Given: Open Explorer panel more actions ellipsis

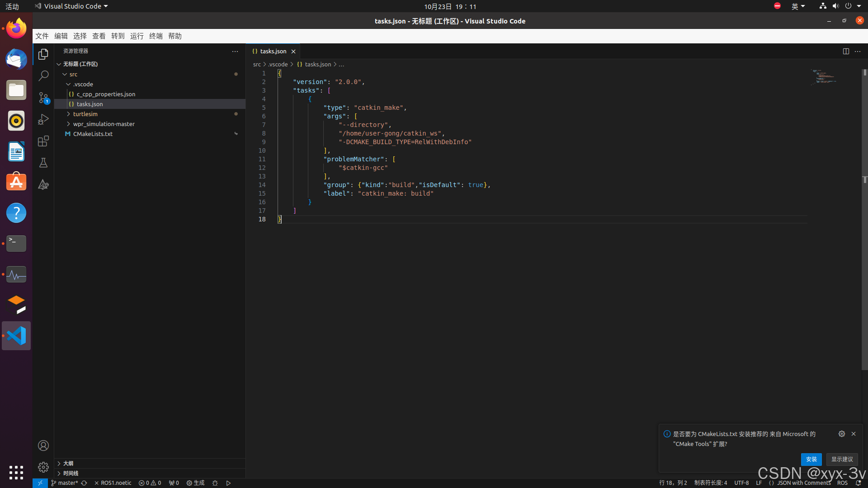Looking at the screenshot, I should pos(235,51).
